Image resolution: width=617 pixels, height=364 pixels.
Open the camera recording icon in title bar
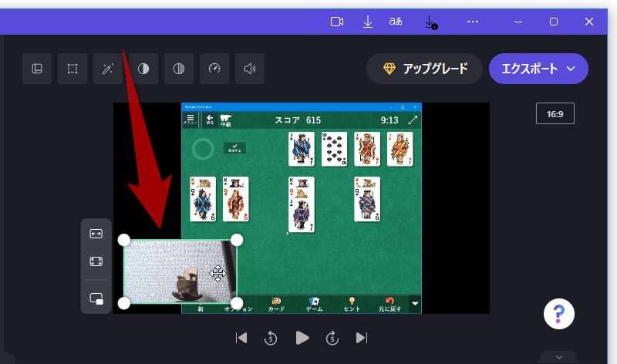337,22
